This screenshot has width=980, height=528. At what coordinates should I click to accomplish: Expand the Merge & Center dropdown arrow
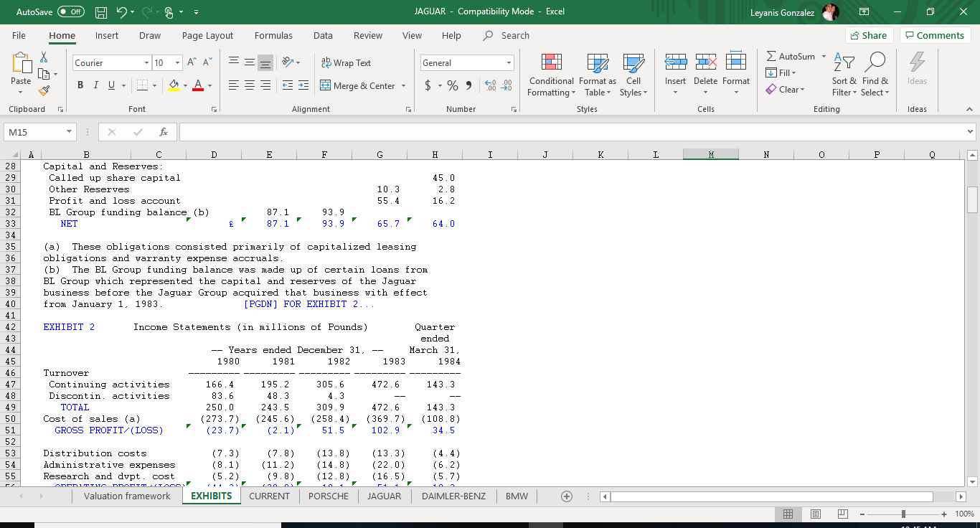403,86
